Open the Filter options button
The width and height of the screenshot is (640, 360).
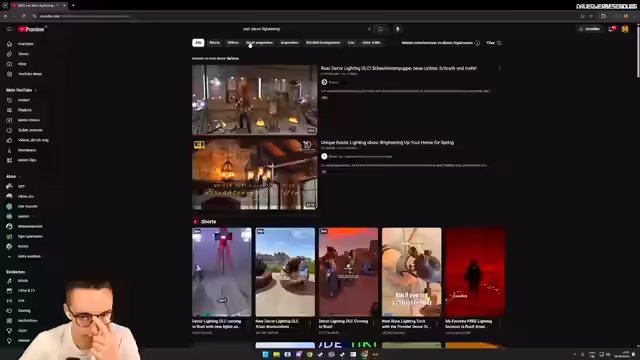pyautogui.click(x=494, y=43)
